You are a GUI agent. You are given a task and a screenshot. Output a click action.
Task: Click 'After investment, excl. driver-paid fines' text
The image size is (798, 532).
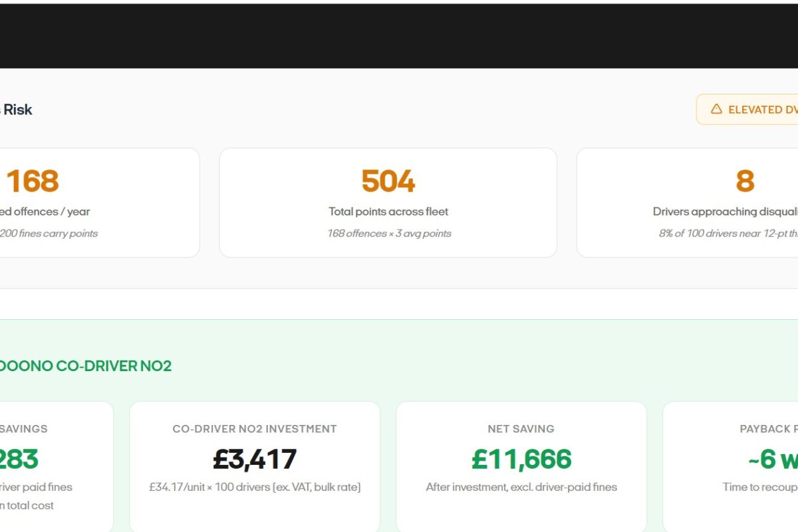point(521,487)
